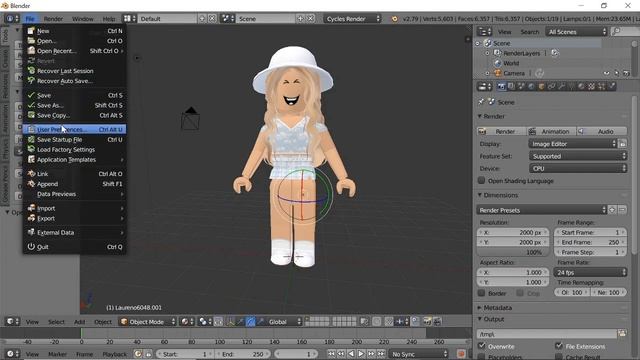Toggle the File Extensions checkbox
The image size is (640, 360).
(x=559, y=346)
